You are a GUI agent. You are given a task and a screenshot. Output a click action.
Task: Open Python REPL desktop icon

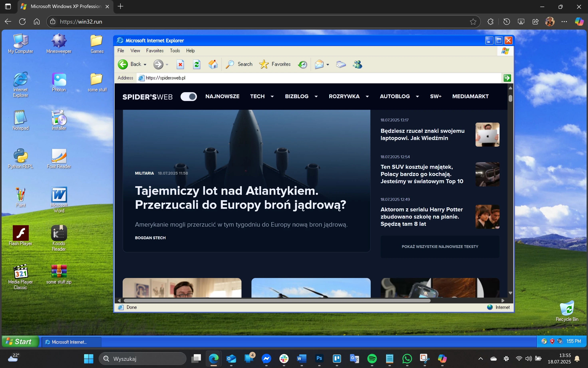coord(21,159)
